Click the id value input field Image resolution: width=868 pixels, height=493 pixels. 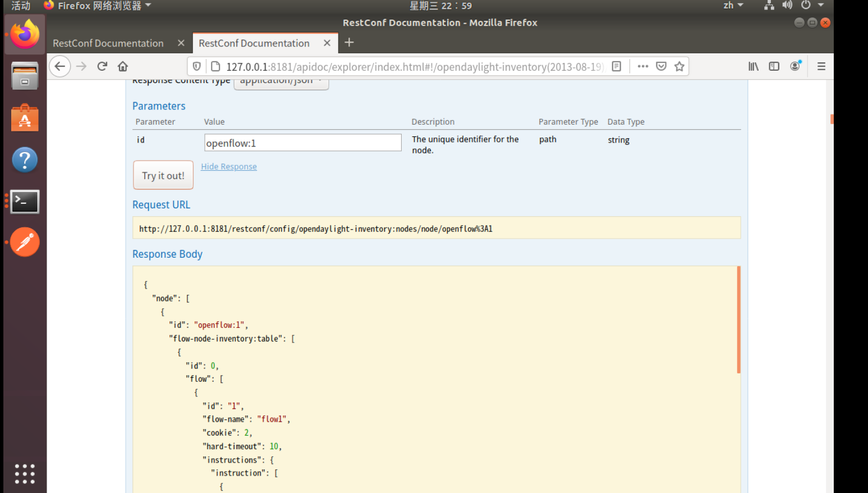pos(302,143)
